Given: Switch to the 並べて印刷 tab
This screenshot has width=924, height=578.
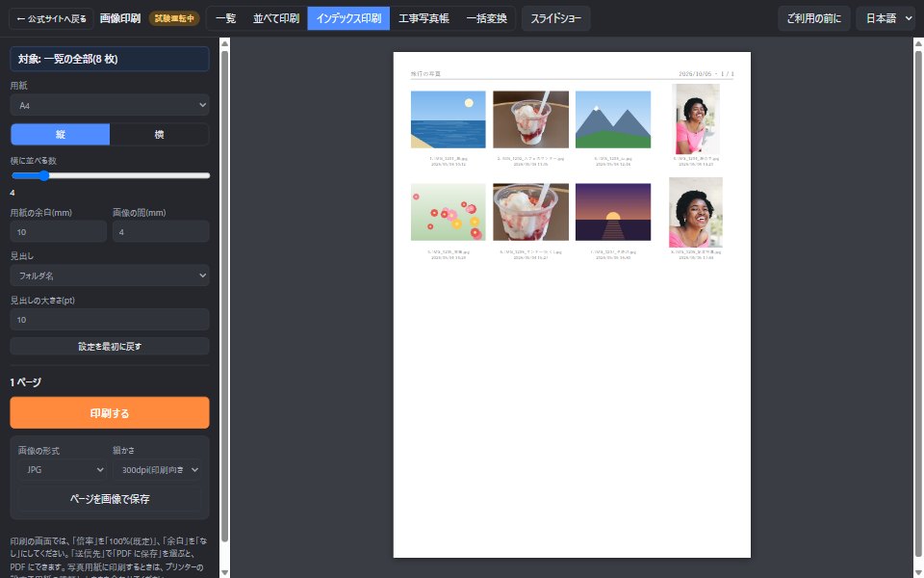Looking at the screenshot, I should point(276,18).
